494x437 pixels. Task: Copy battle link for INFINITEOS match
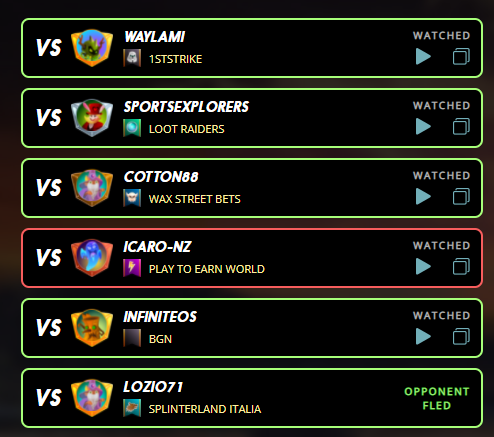coord(461,336)
